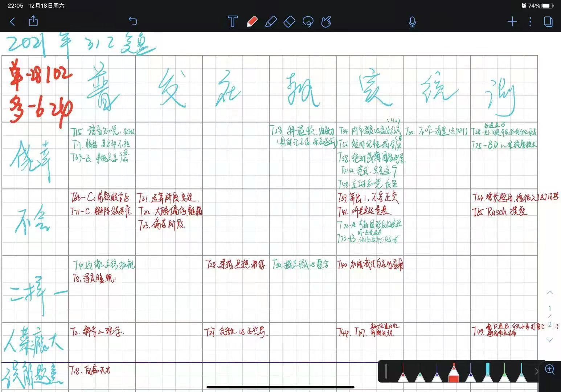Go to the previous page with up chevron
Screen dimensions: 561x392
click(550, 293)
